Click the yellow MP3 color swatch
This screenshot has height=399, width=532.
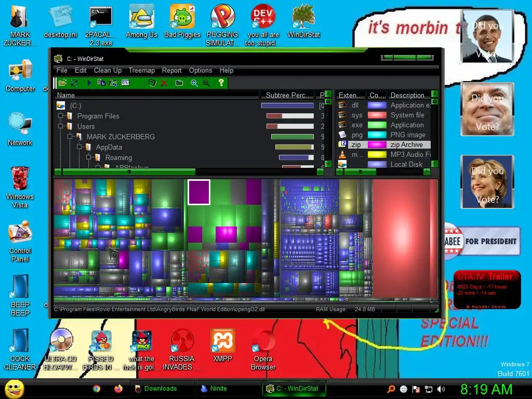tap(377, 154)
